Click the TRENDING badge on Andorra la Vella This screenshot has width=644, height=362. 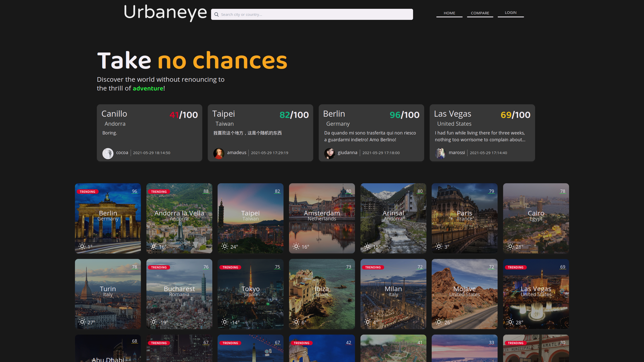pyautogui.click(x=159, y=192)
